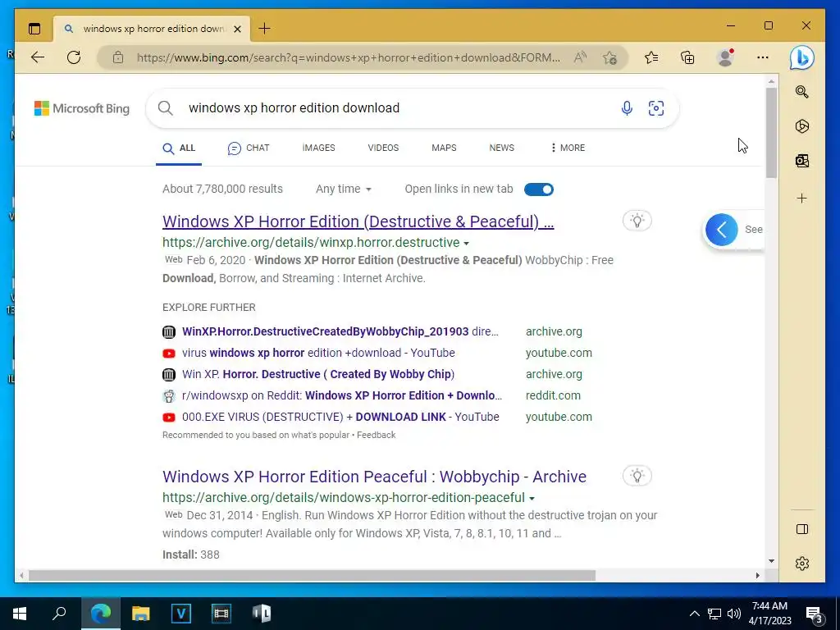Screen dimensions: 840x630
Task: Open the profile account icon
Action: point(725,57)
